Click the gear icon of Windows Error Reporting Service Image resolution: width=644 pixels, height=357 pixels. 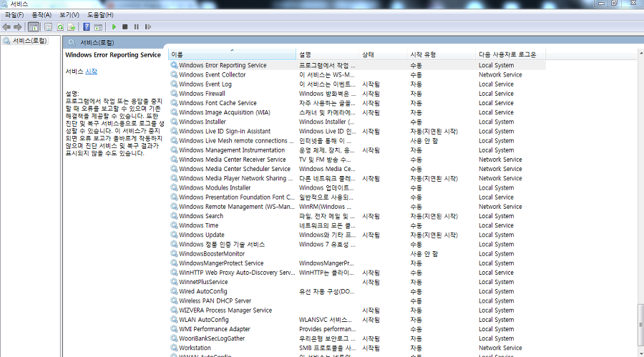[x=174, y=65]
